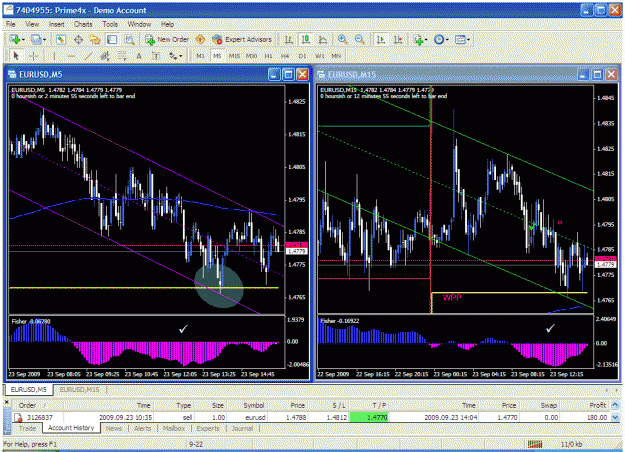Viewport: 625px width, 452px height.
Task: Click the connection status bars indicator
Action: click(x=535, y=444)
